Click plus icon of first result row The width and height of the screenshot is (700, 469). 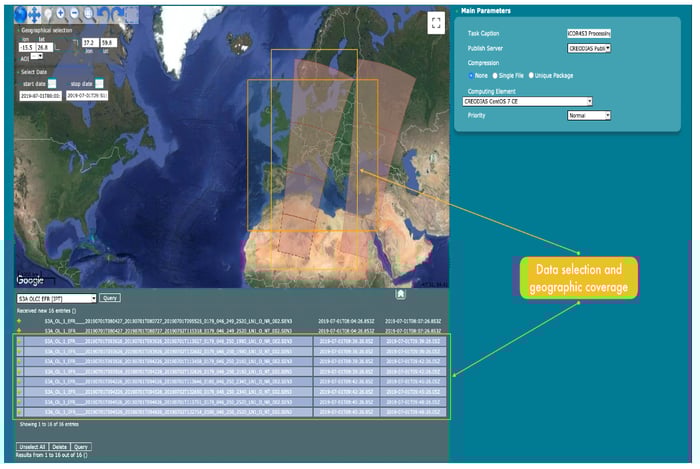[x=19, y=321]
